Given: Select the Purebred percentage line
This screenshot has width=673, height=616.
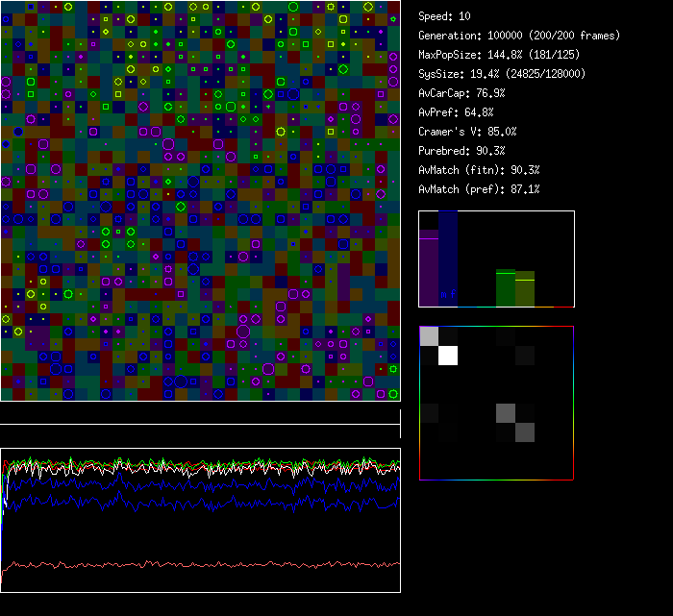Looking at the screenshot, I should point(461,151).
